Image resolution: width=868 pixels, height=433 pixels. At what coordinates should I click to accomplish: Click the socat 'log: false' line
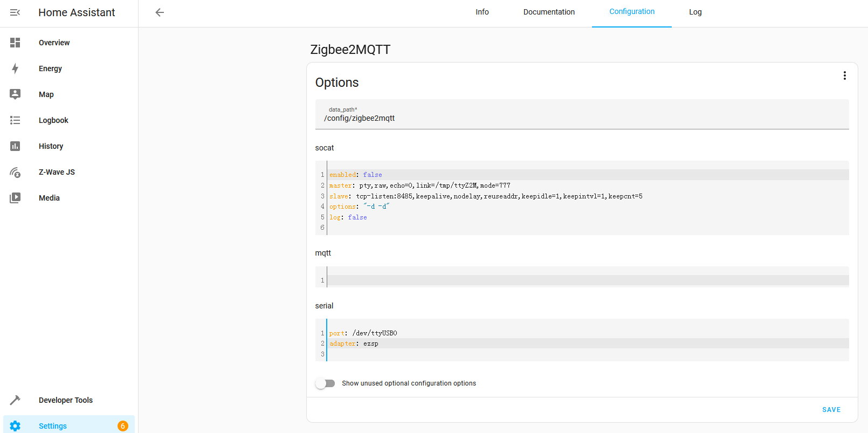[x=588, y=217]
